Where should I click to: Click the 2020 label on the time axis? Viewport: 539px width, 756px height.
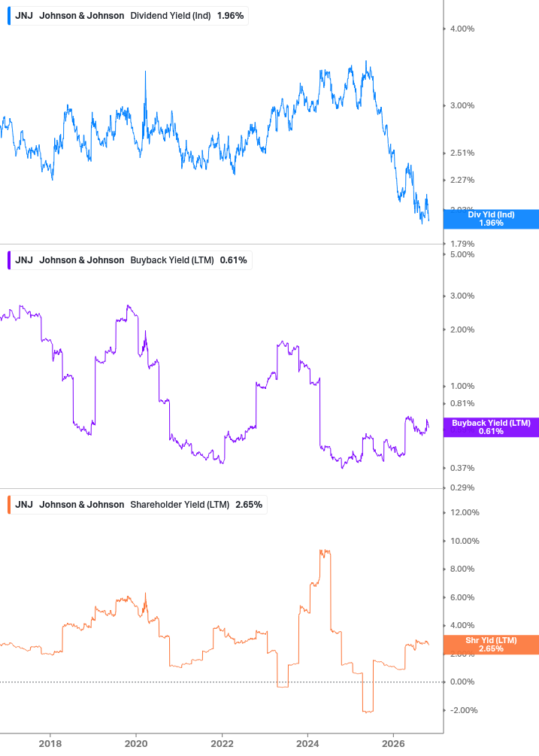point(136,743)
